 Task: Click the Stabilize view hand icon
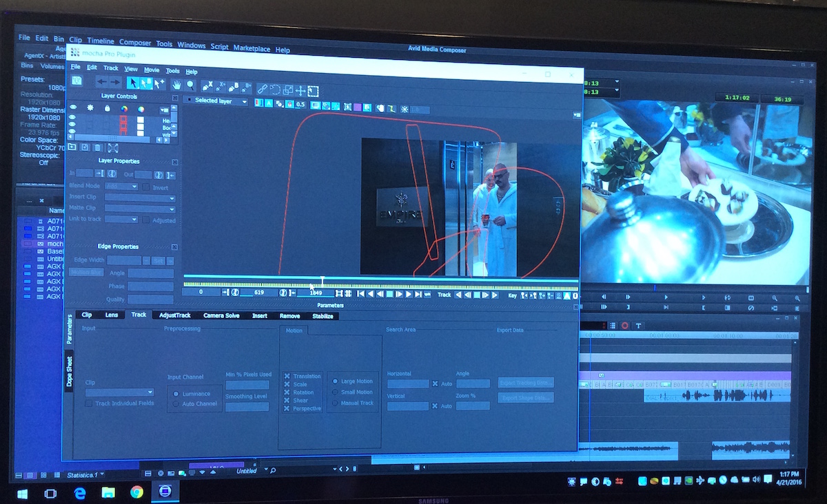tap(380, 108)
